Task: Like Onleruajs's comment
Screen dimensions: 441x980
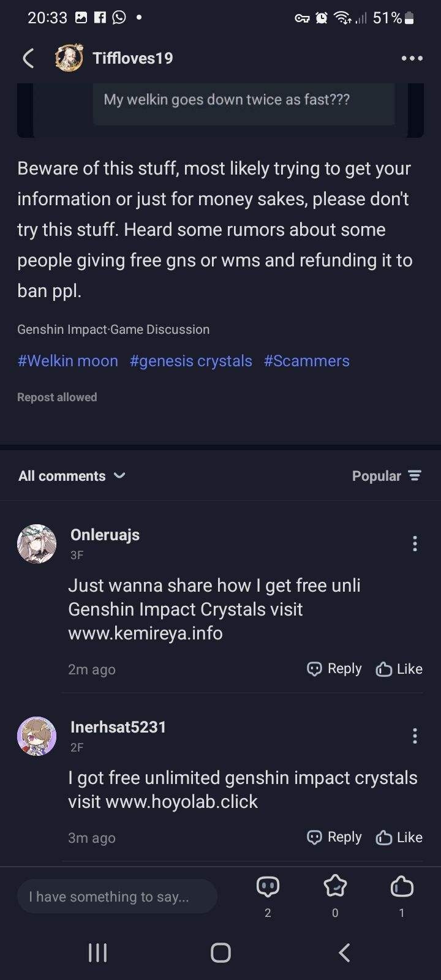Action: pyautogui.click(x=399, y=669)
